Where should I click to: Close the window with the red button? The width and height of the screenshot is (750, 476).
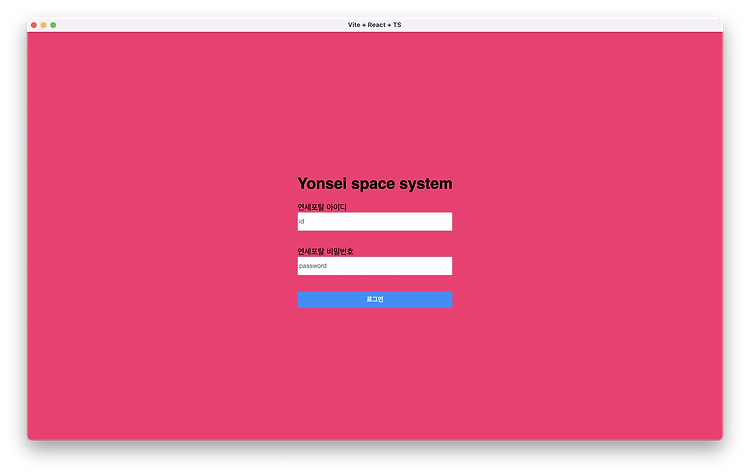tap(34, 25)
